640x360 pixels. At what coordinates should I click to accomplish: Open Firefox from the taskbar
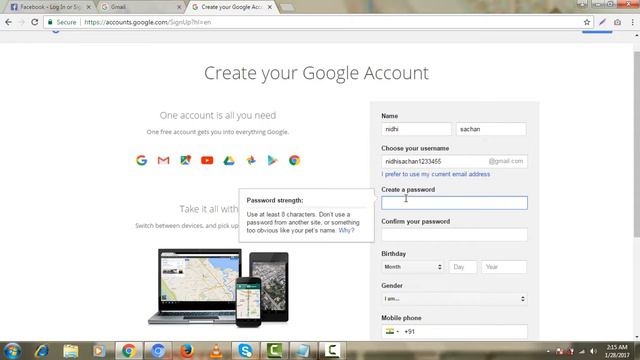coord(187,351)
